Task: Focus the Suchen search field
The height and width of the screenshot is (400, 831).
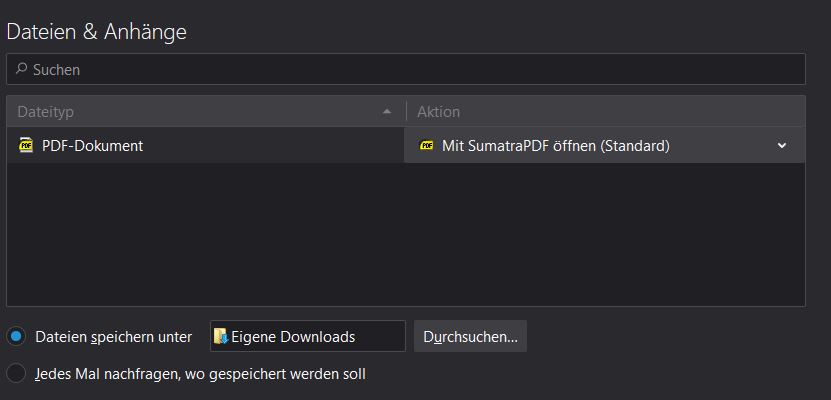Action: [x=400, y=70]
